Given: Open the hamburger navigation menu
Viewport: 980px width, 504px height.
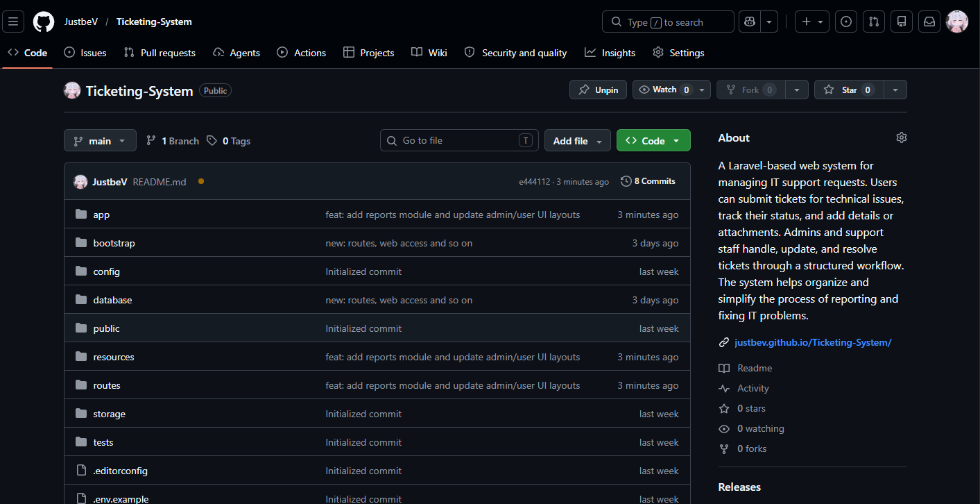Looking at the screenshot, I should 13,22.
